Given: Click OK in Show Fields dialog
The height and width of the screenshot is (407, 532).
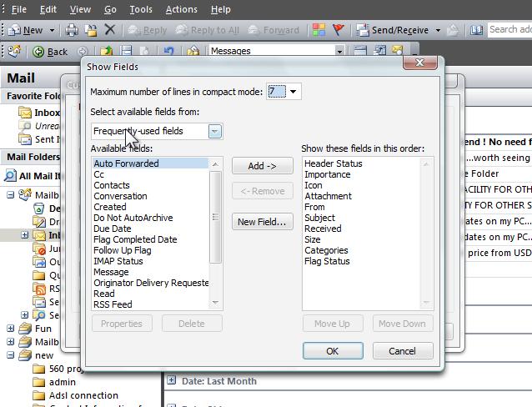Looking at the screenshot, I should point(333,351).
